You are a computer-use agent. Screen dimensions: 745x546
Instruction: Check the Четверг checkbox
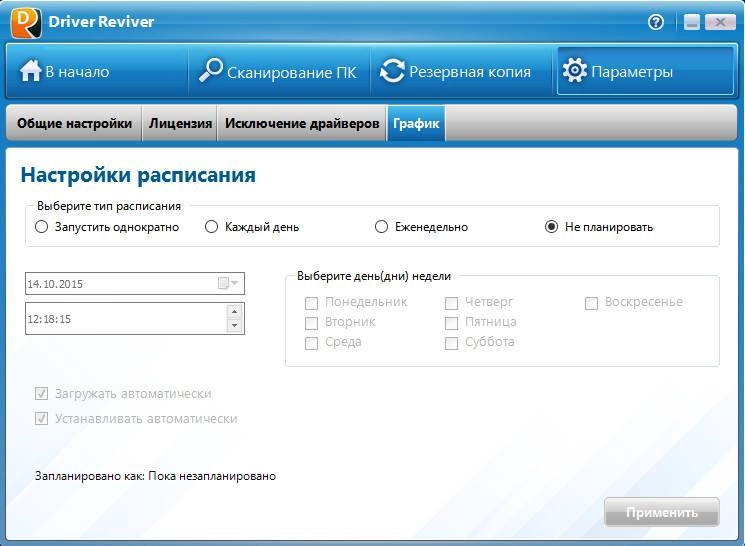451,303
